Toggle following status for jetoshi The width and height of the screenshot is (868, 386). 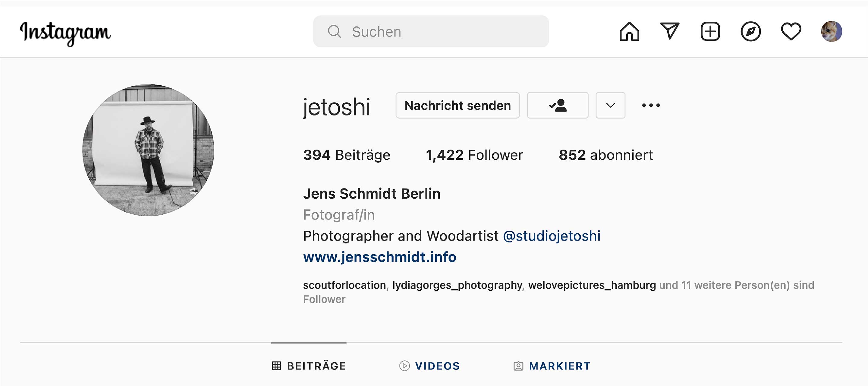pyautogui.click(x=557, y=106)
